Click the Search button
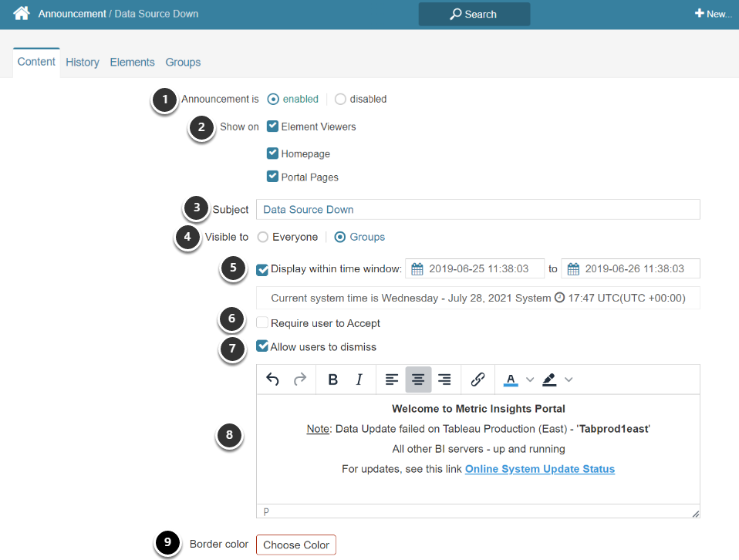This screenshot has width=739, height=560. (x=474, y=13)
